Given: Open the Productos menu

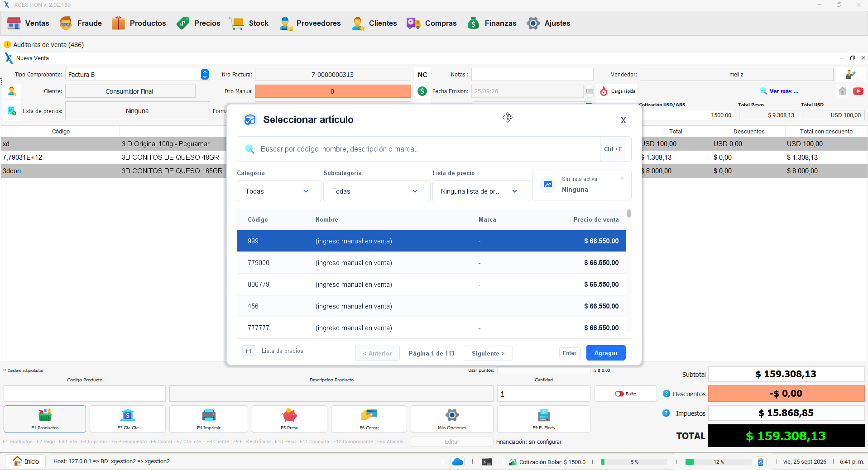Looking at the screenshot, I should coord(139,23).
